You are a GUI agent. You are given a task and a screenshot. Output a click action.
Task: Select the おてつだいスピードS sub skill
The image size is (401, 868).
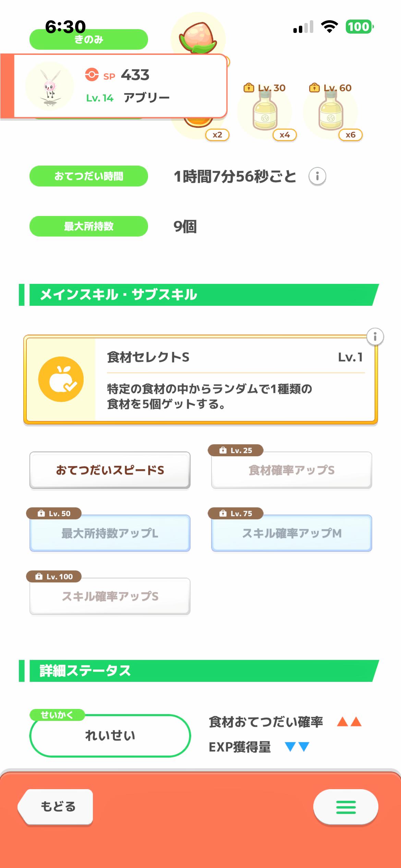(110, 470)
